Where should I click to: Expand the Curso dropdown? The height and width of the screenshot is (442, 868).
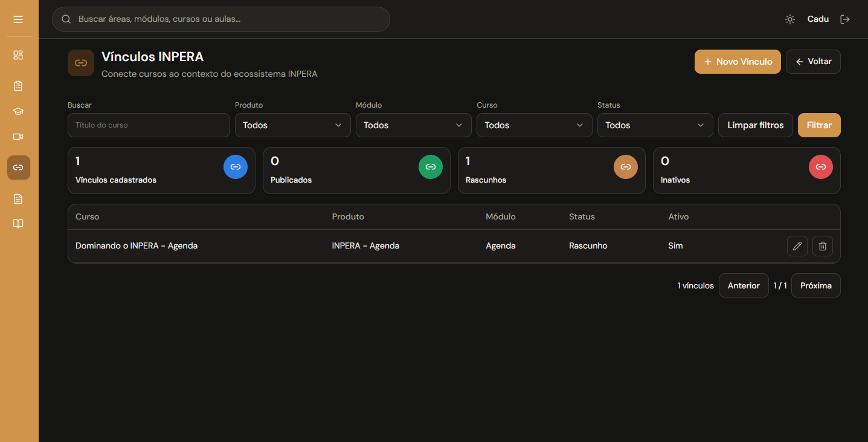pos(535,125)
